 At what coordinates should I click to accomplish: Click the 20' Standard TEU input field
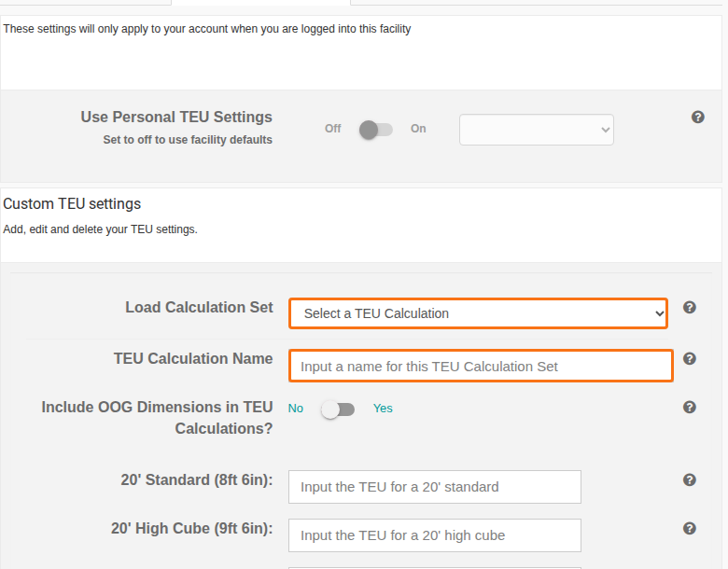(435, 487)
